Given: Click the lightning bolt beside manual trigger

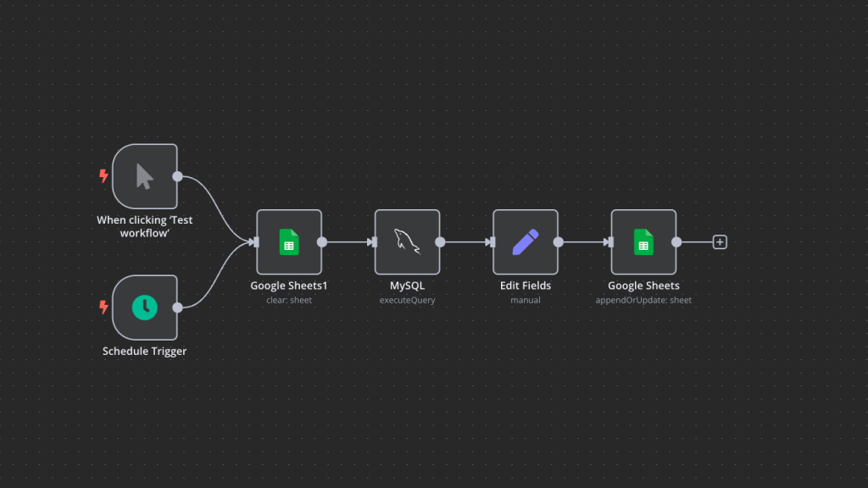Looking at the screenshot, I should coord(104,176).
